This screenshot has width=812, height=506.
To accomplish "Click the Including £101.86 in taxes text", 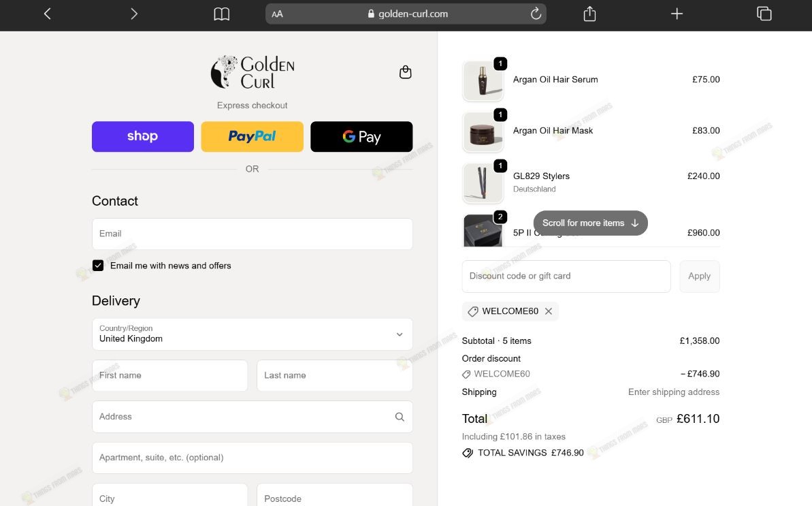I will click(x=513, y=437).
